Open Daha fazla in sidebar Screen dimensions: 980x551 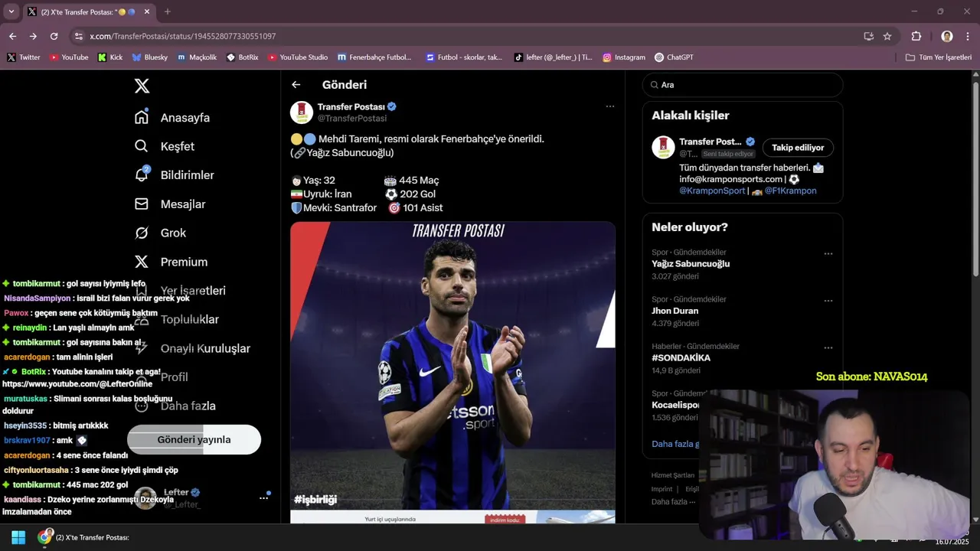(x=175, y=406)
